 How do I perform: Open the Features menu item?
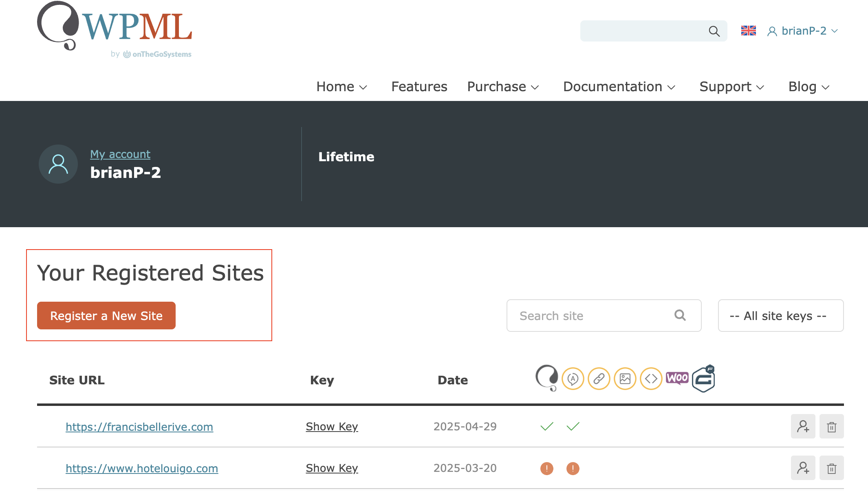pyautogui.click(x=419, y=87)
